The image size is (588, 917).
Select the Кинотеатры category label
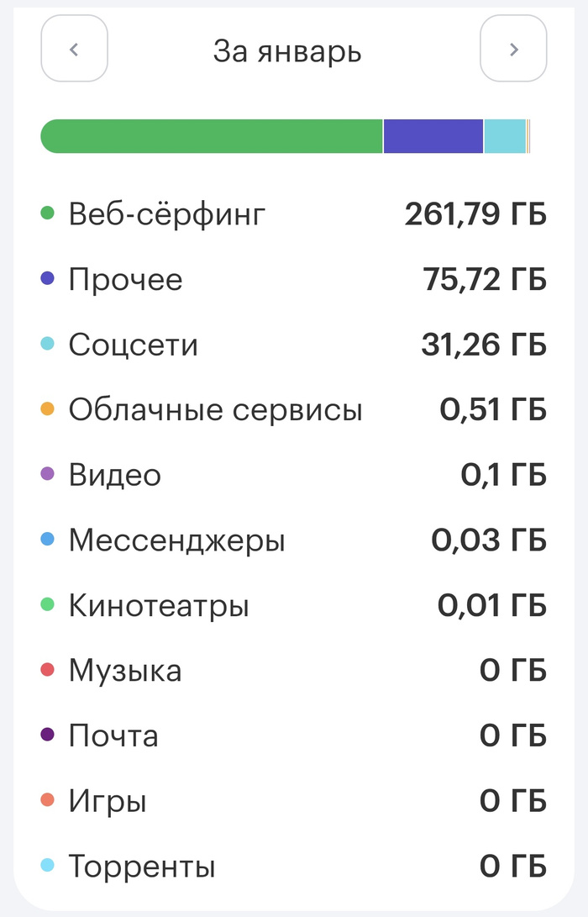159,605
